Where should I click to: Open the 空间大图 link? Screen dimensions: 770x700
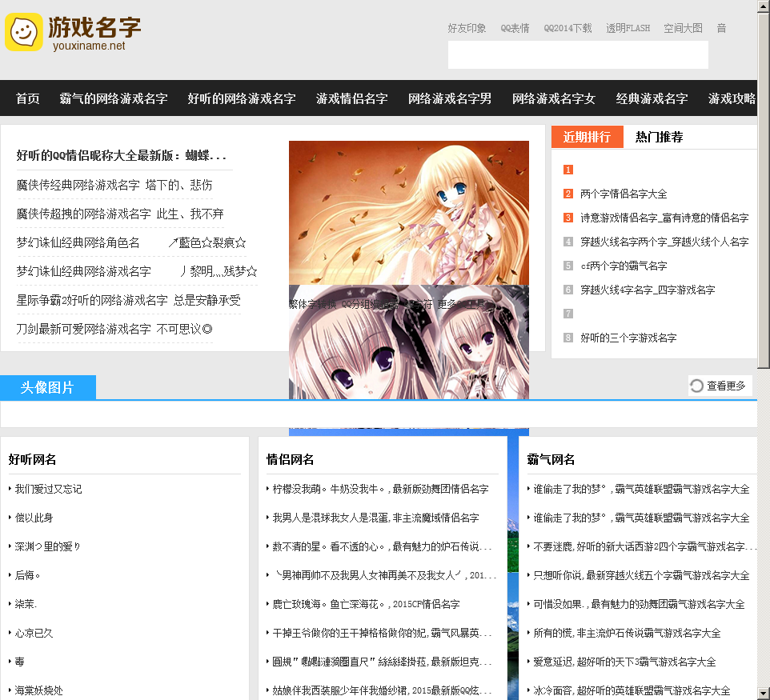[x=683, y=29]
